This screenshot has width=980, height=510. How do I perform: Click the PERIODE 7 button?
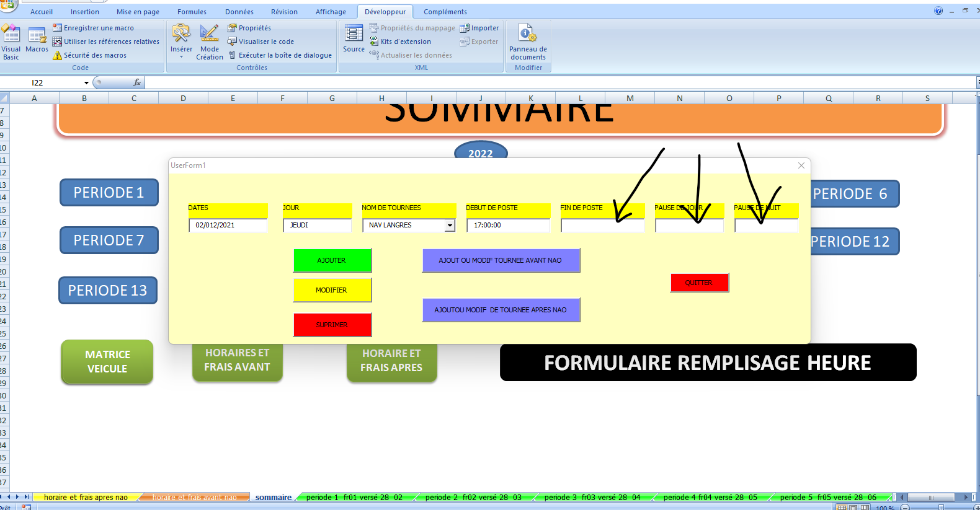point(109,240)
